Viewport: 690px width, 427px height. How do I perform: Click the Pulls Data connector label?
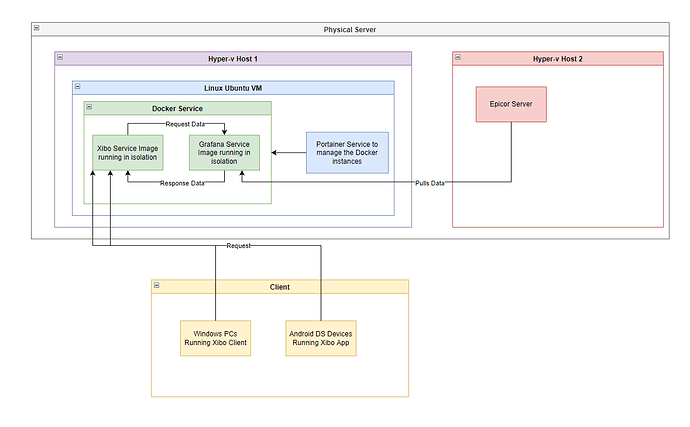click(x=430, y=183)
